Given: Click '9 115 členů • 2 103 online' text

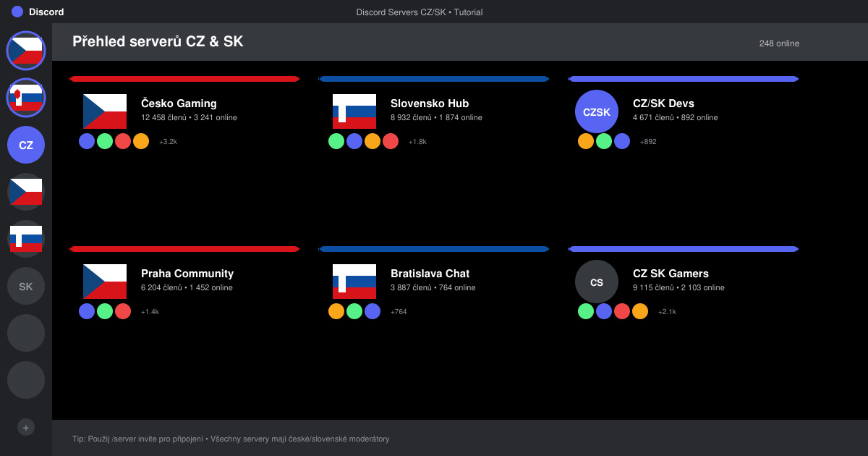Looking at the screenshot, I should pyautogui.click(x=678, y=287).
